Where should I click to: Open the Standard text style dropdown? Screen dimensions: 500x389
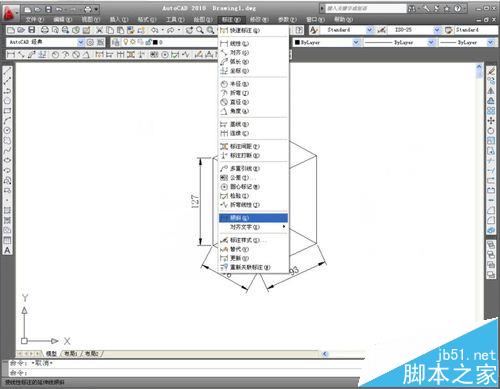point(369,30)
